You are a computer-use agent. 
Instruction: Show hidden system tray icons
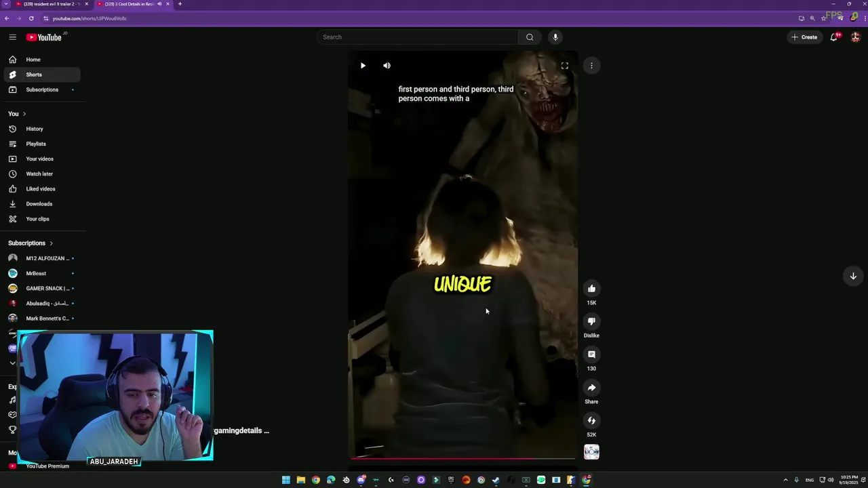[x=785, y=480]
